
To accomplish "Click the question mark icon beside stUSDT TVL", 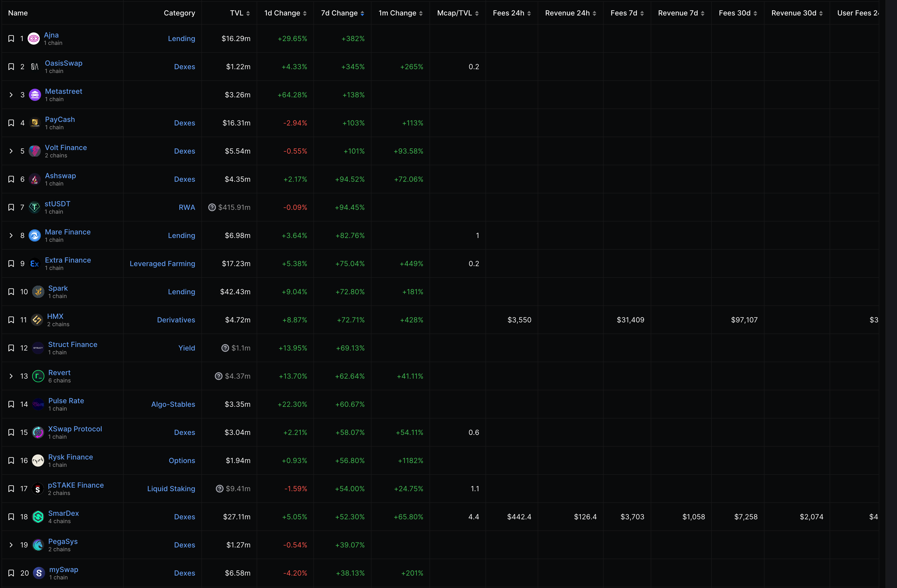I will pos(212,207).
